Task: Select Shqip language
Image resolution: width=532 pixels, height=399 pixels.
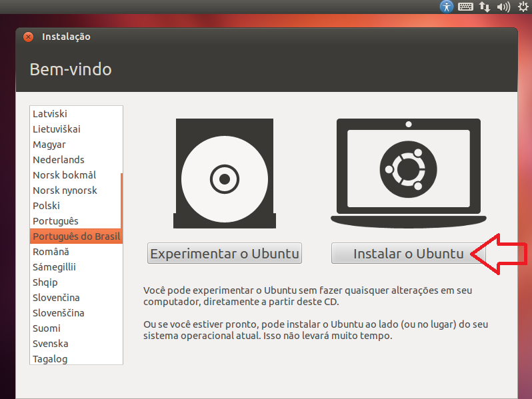Action: (76, 282)
